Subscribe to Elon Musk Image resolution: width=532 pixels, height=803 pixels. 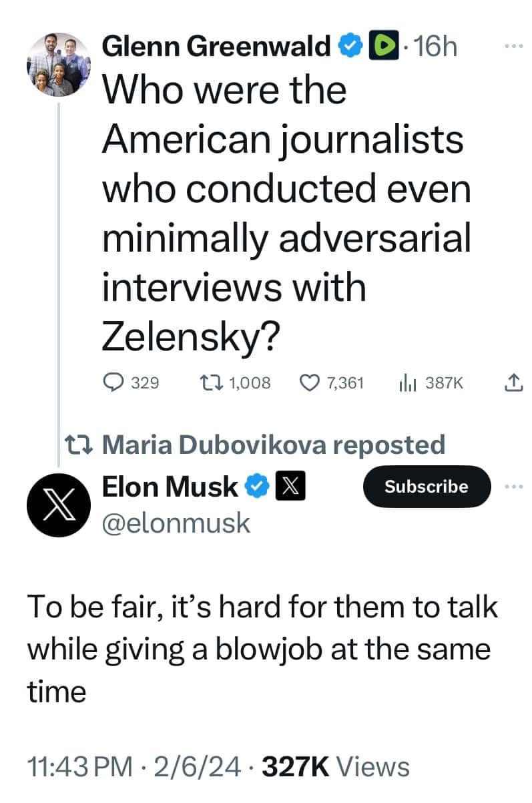[426, 487]
